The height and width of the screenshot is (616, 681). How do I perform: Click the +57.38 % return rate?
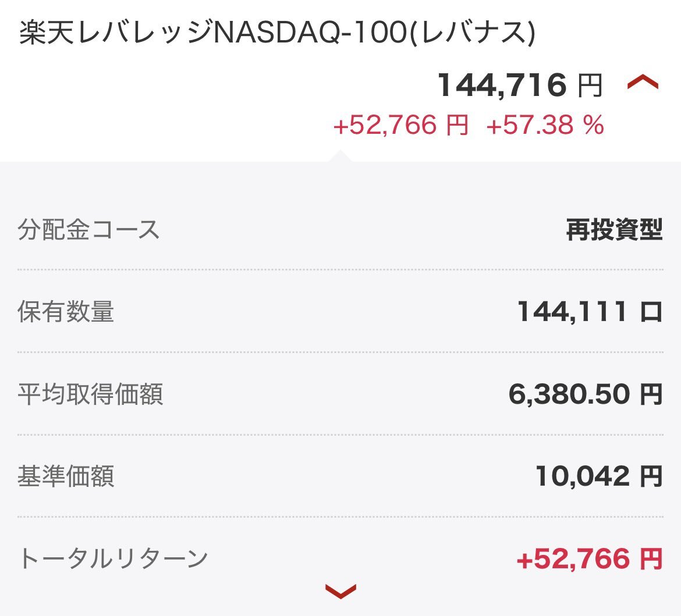coord(545,125)
